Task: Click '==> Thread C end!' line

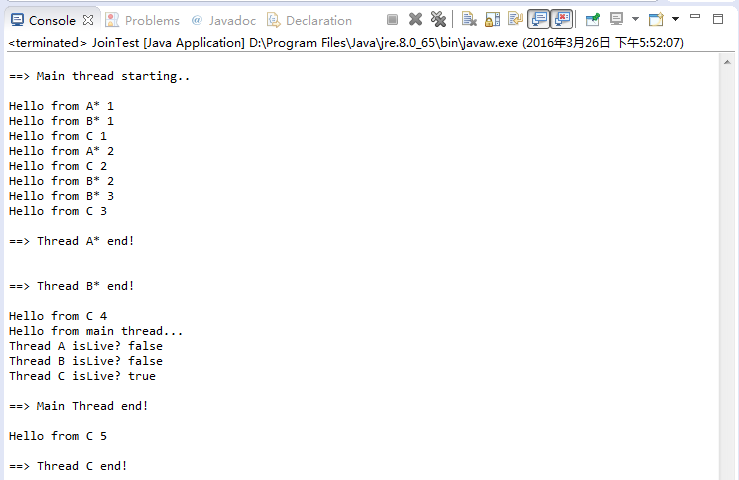Action: 68,466
